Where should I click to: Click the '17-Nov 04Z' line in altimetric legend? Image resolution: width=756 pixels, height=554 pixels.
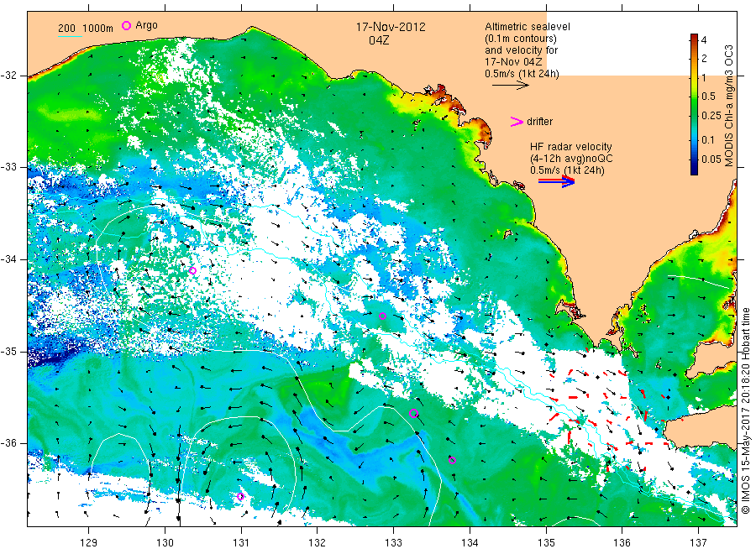(x=513, y=61)
